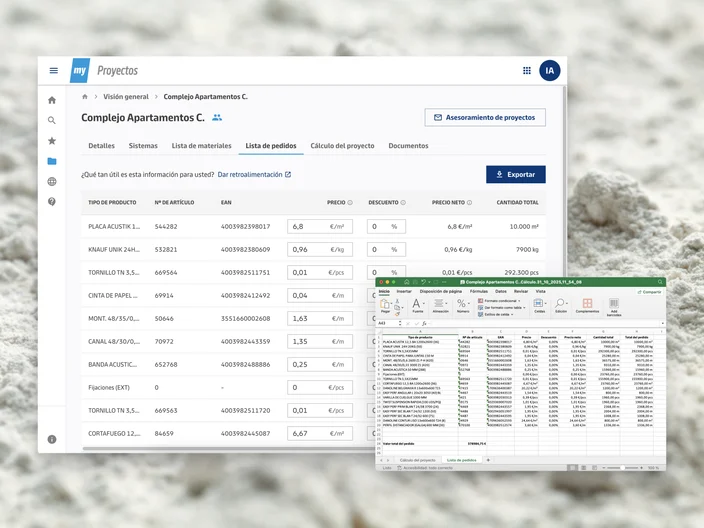Click the format painter icon in Excel

point(397,313)
